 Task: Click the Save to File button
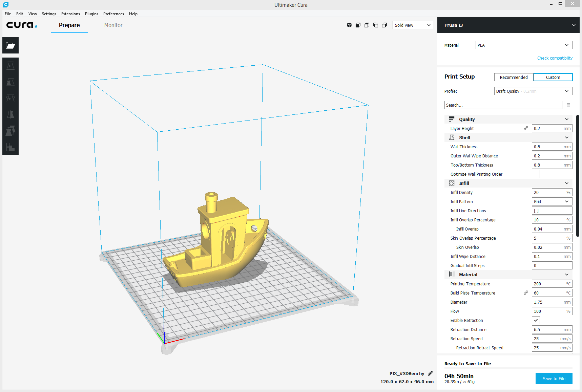554,378
